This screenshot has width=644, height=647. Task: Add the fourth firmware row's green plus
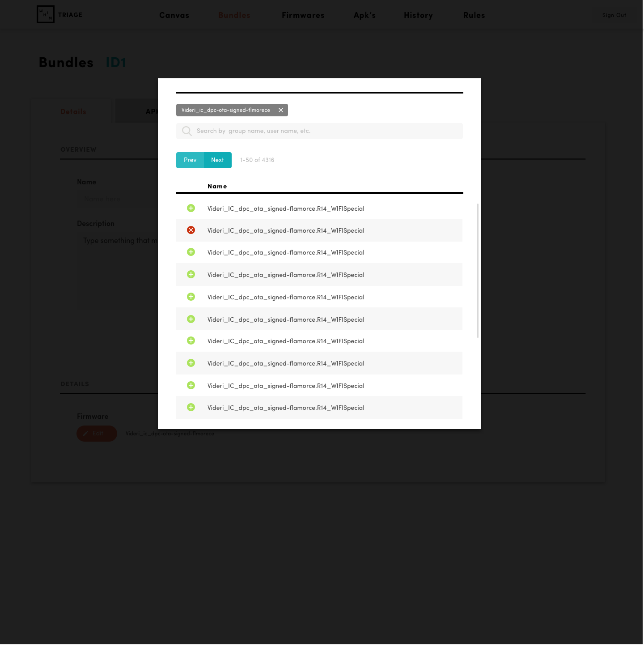point(191,274)
